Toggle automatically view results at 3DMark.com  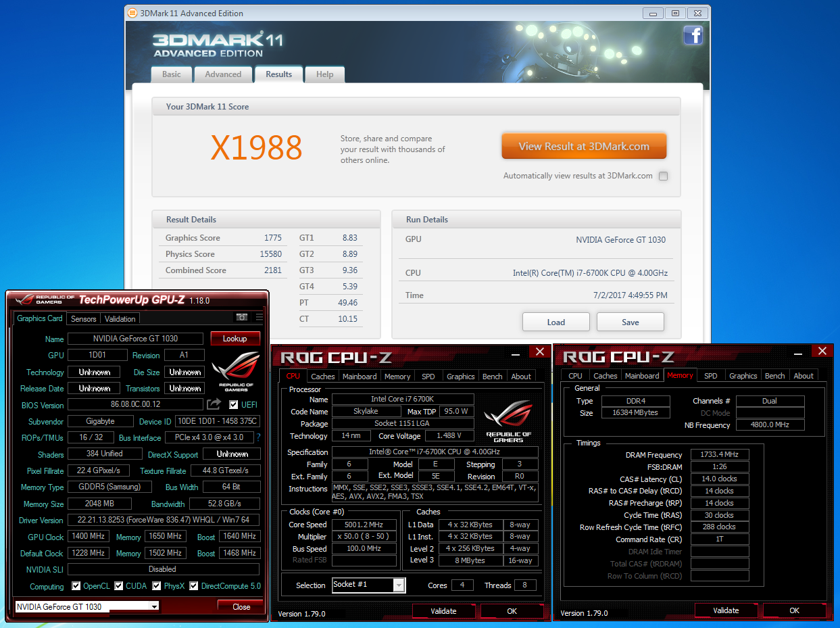tap(663, 176)
